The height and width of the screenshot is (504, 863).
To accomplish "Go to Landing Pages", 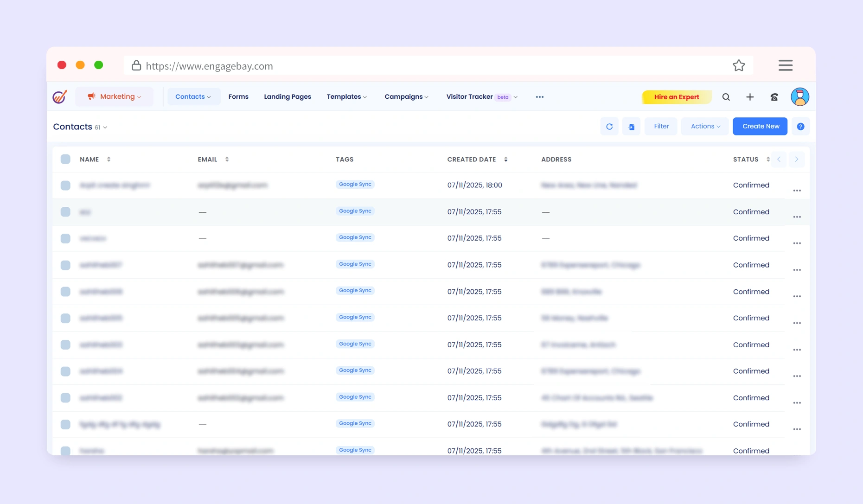I will (x=288, y=97).
